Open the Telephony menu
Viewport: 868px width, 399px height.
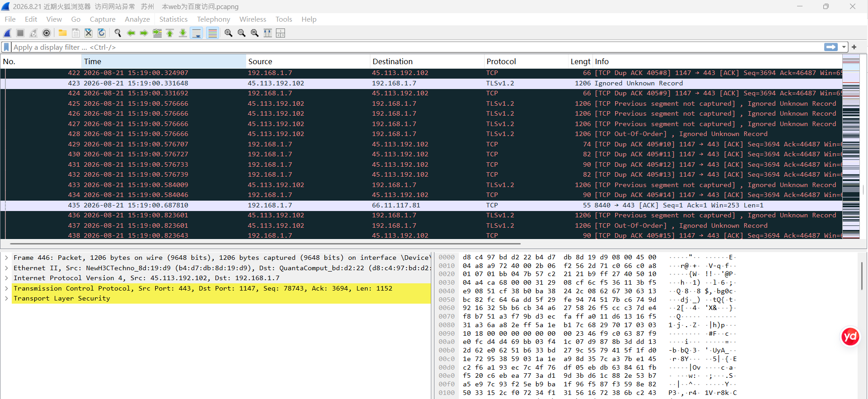(214, 19)
